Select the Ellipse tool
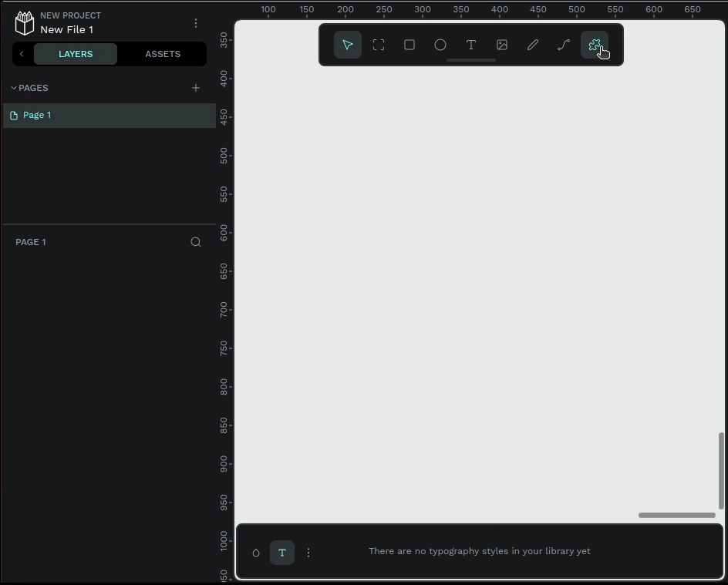 pos(440,45)
